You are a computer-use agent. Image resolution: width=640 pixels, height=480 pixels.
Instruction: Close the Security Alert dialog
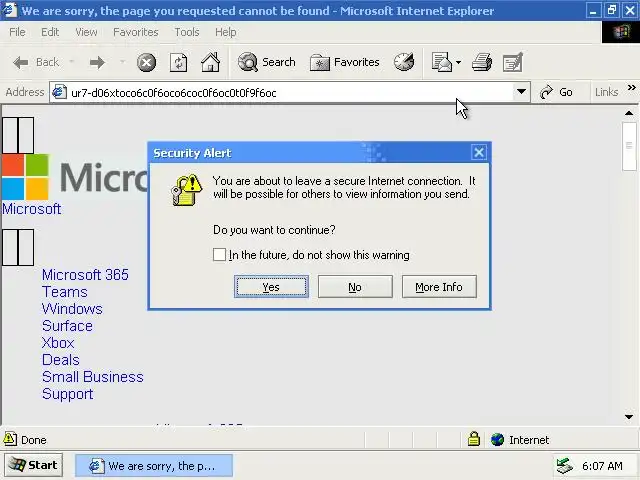[x=478, y=153]
